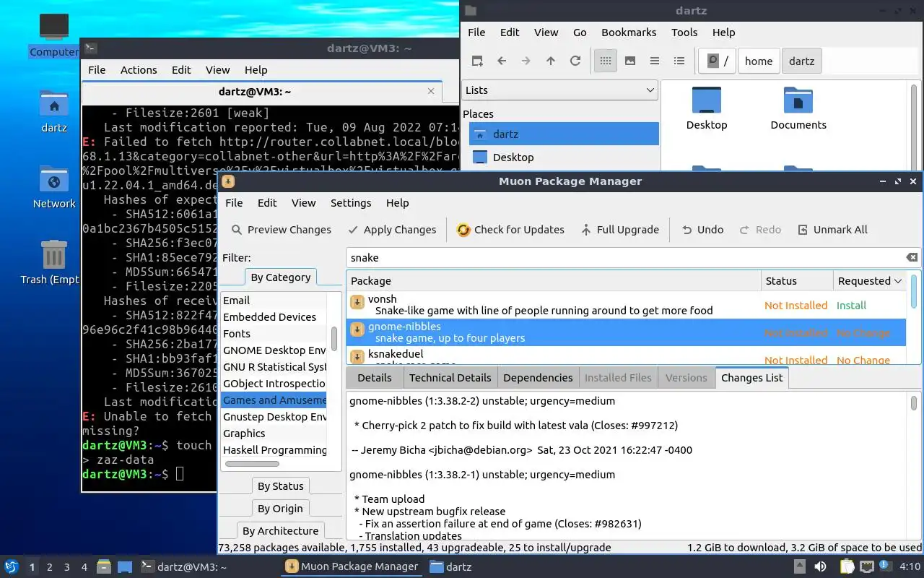
Task: Select the Embedded Devices category
Action: coord(274,317)
